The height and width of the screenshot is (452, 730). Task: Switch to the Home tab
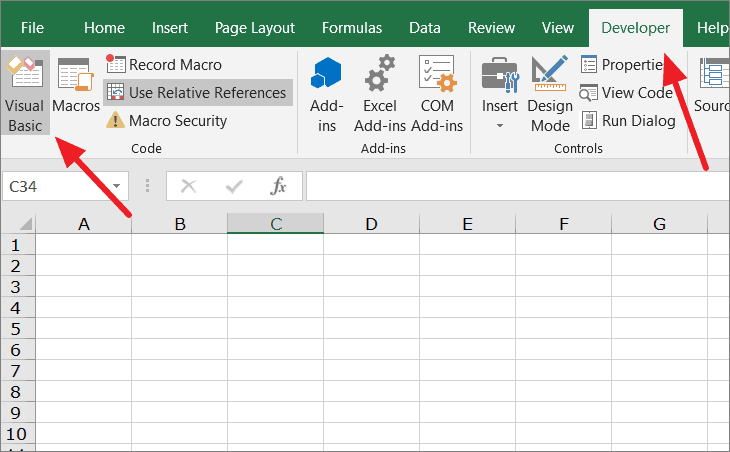[x=104, y=28]
